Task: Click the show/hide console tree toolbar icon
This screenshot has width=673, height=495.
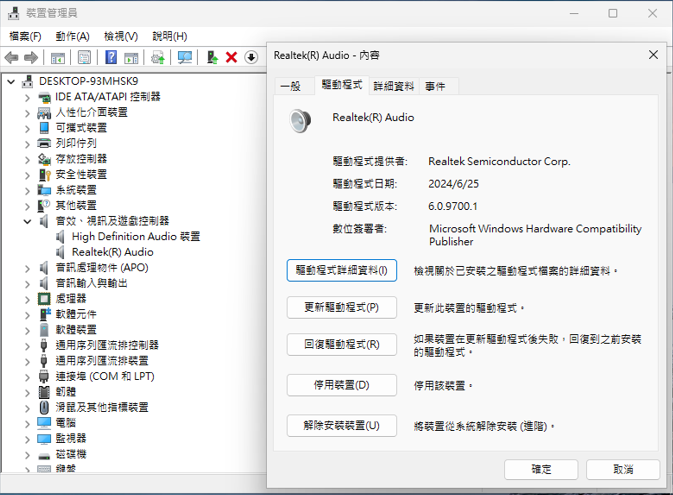Action: coord(58,57)
